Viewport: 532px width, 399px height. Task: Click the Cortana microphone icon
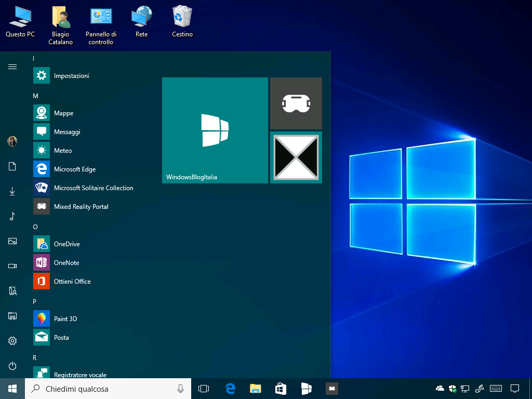(180, 389)
